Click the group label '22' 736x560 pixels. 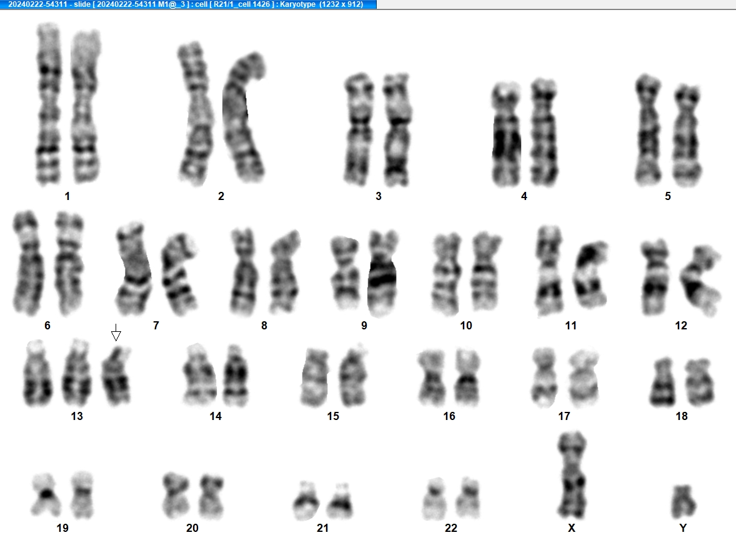point(451,528)
